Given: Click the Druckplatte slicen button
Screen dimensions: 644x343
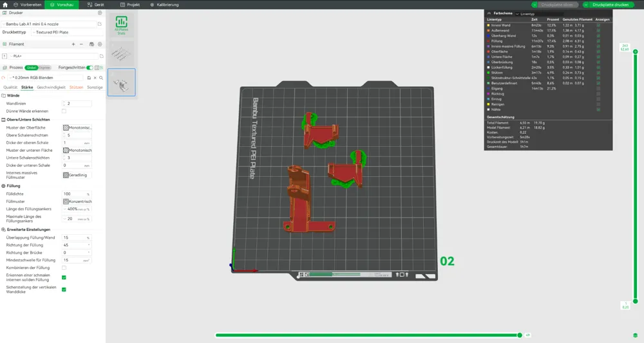Looking at the screenshot, I should pyautogui.click(x=557, y=5).
